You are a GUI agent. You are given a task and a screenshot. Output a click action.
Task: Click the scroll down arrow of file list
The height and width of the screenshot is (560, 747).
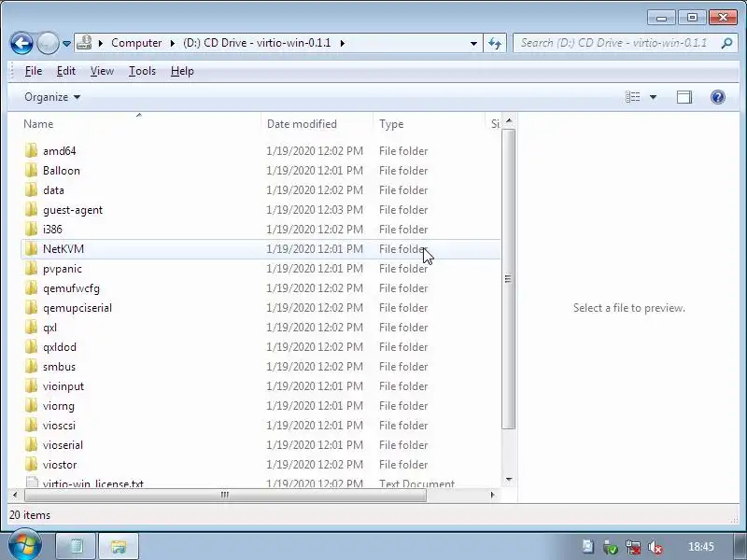coord(509,480)
